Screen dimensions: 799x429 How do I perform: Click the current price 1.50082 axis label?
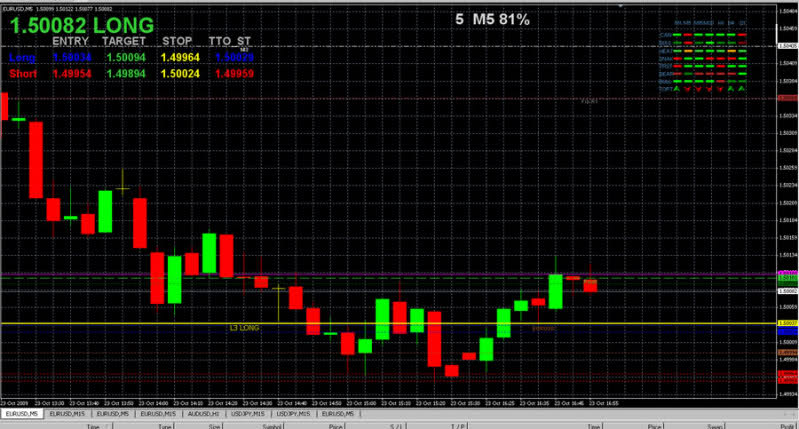coord(788,291)
